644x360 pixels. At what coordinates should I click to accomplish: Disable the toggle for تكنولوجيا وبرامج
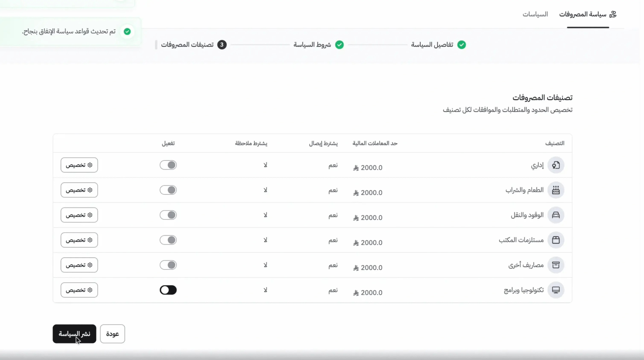(168, 290)
